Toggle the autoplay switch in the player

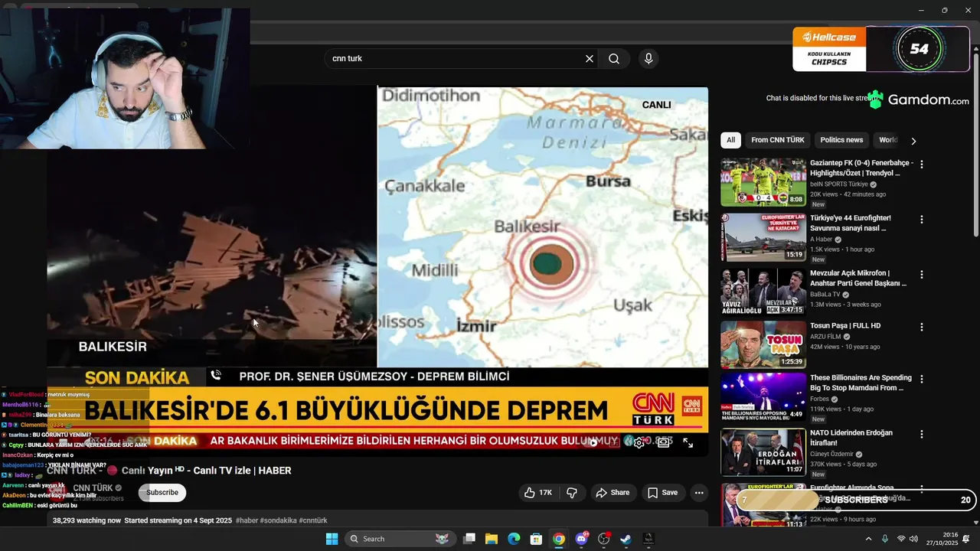click(593, 443)
